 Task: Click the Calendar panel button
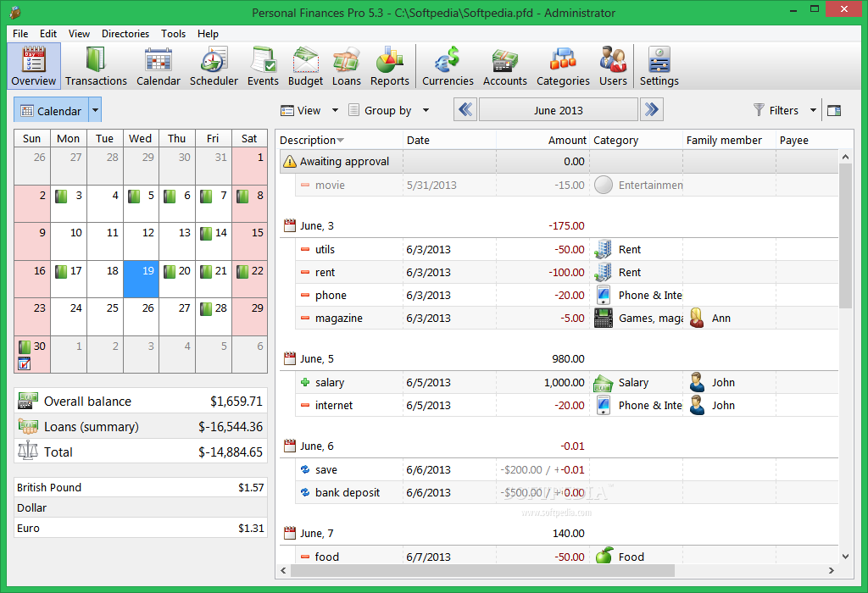pos(52,111)
